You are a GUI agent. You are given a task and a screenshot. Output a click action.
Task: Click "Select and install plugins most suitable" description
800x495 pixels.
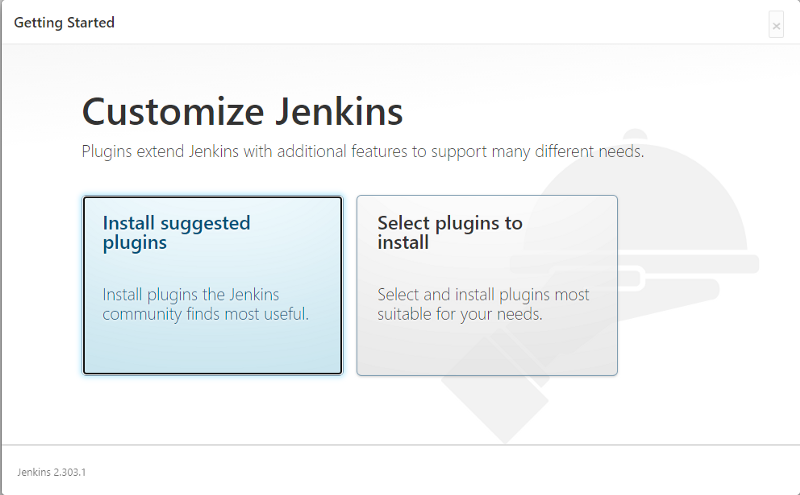[483, 294]
